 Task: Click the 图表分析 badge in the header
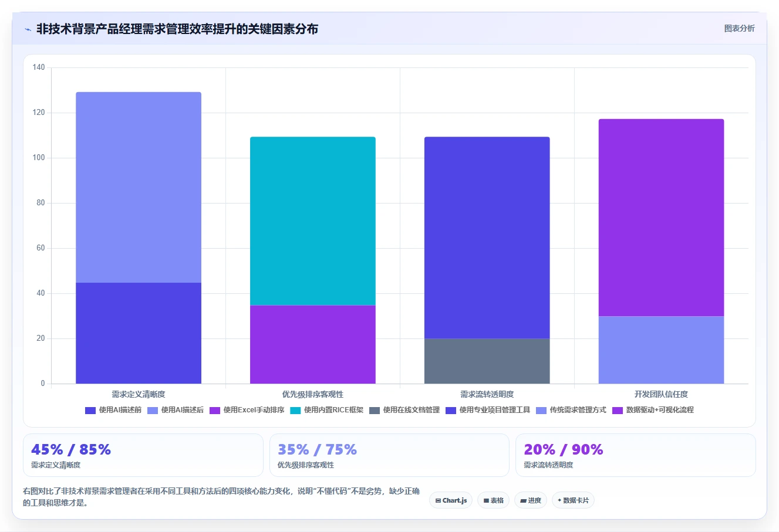click(x=739, y=28)
